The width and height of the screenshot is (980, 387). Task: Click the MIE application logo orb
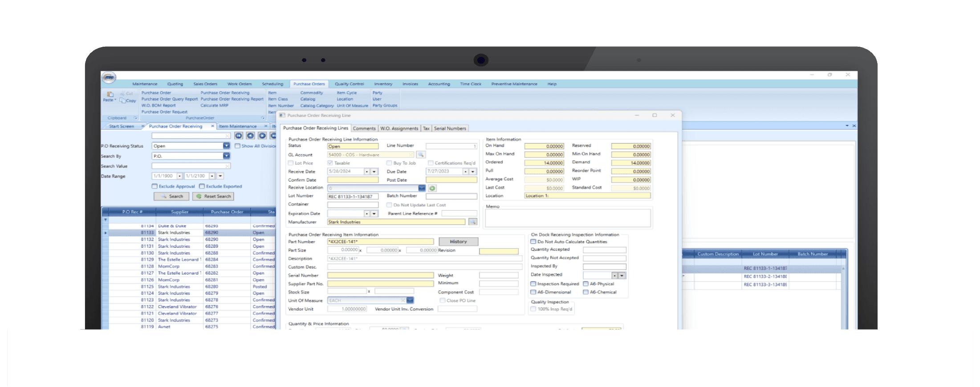point(109,77)
